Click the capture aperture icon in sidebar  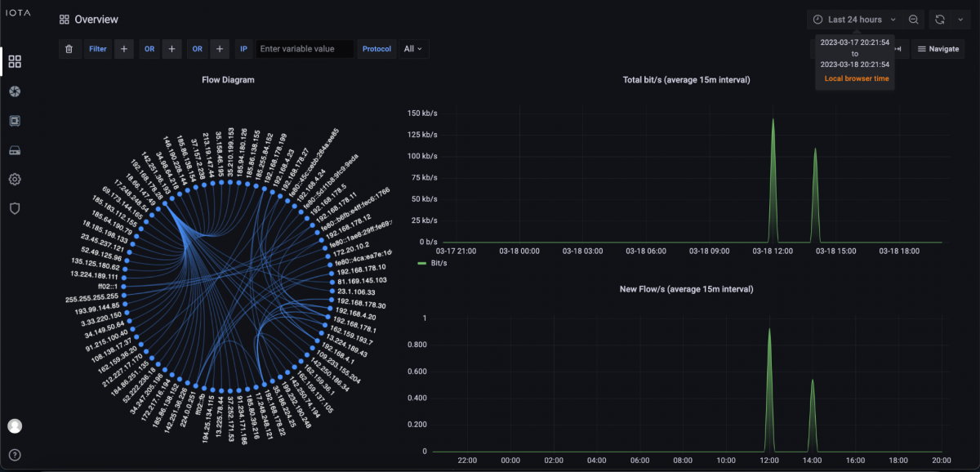(x=15, y=91)
